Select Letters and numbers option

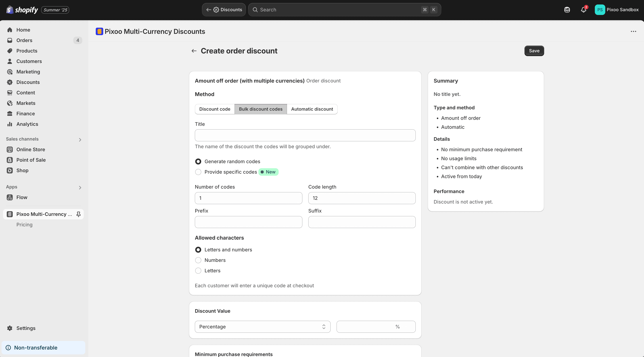[x=198, y=250]
